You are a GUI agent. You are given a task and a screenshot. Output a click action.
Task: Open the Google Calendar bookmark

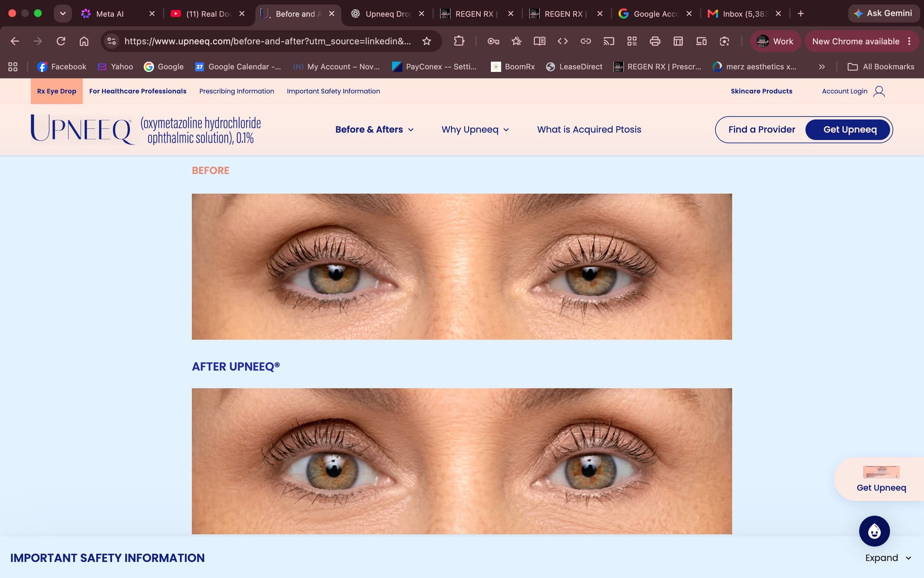point(238,67)
